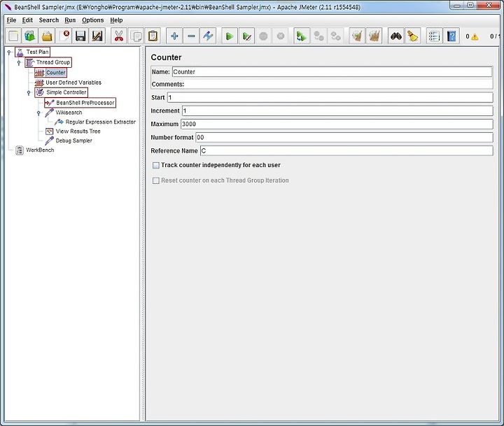Click the Maximum field showing 3000
Viewport: 504px width, 426px height.
(337, 125)
